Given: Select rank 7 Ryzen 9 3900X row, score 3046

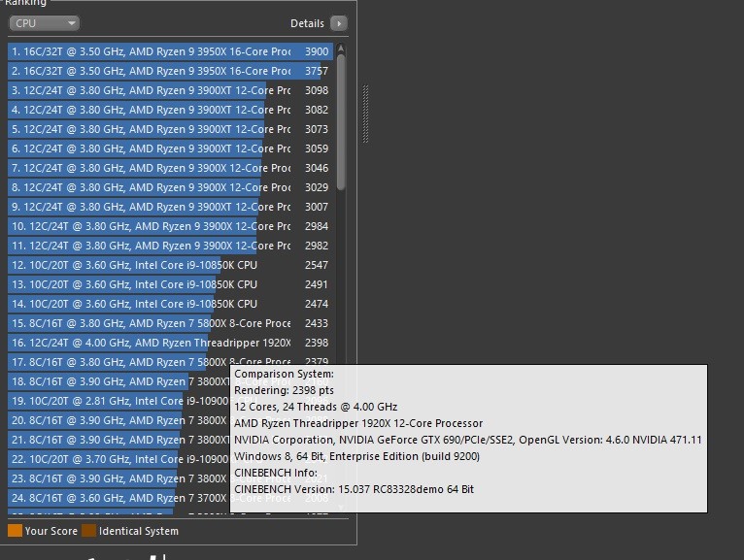Looking at the screenshot, I should click(170, 168).
